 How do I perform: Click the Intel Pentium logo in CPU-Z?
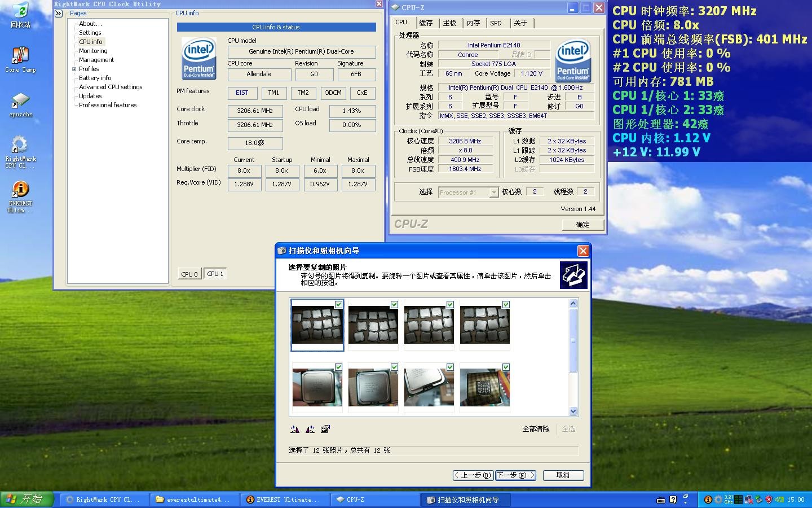pos(573,60)
